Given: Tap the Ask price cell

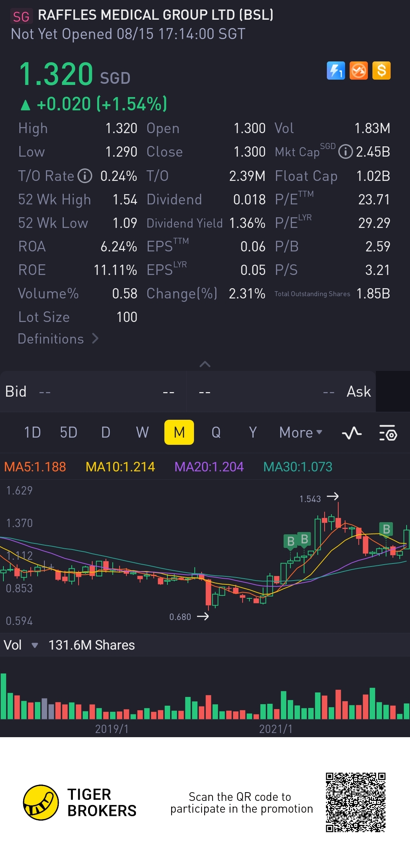Looking at the screenshot, I should click(x=281, y=392).
